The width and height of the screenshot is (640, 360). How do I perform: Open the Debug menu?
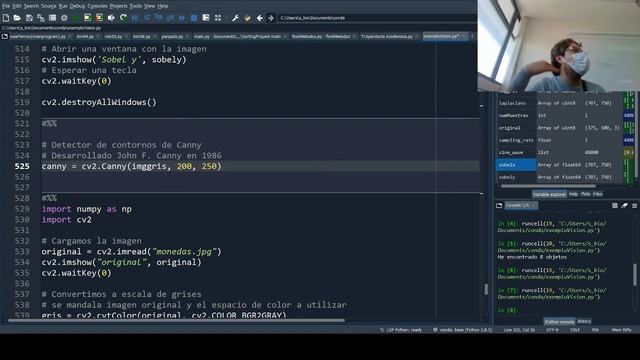coord(77,6)
